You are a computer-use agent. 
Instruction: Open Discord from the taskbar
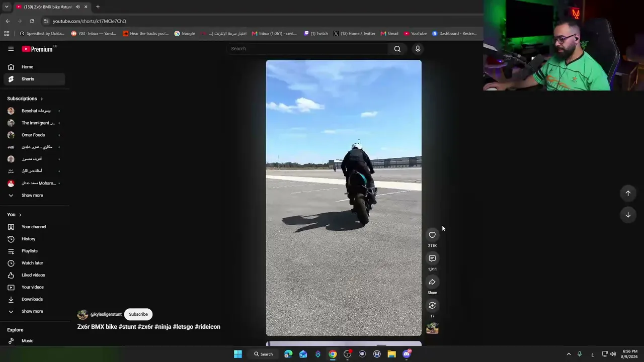pos(407,354)
